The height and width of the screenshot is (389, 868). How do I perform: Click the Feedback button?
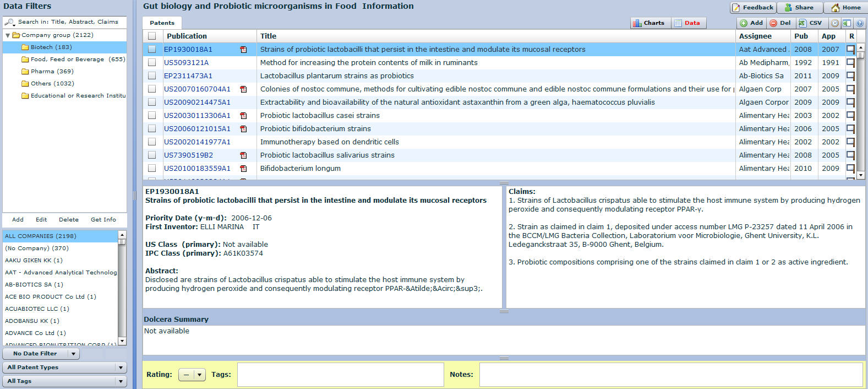click(752, 8)
